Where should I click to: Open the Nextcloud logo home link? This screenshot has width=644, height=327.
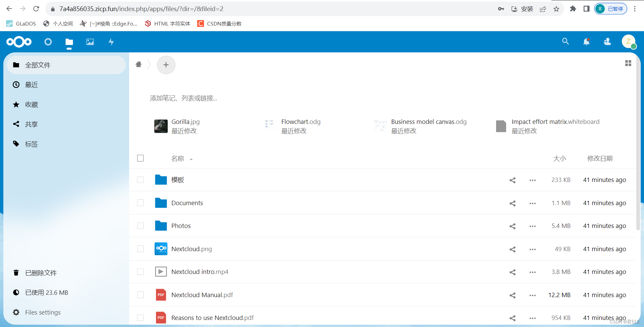[x=19, y=42]
